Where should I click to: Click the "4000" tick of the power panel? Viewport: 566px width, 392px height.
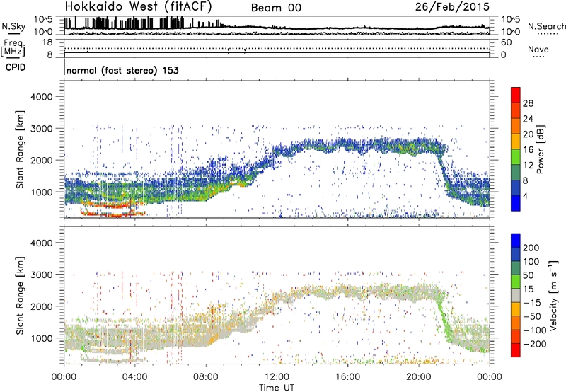[x=41, y=97]
